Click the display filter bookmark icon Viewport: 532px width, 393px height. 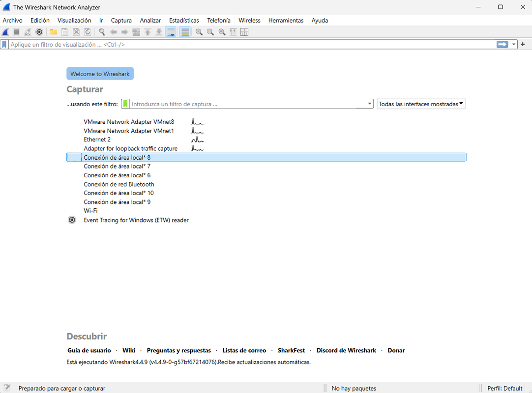pyautogui.click(x=4, y=44)
